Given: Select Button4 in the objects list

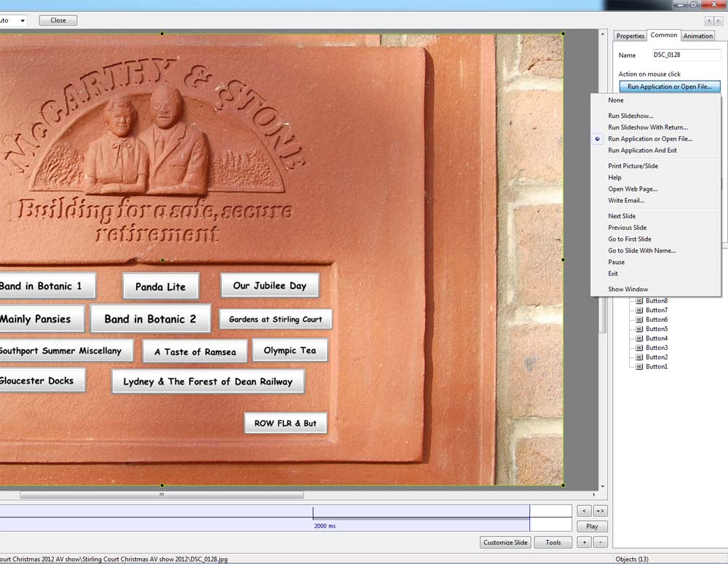Looking at the screenshot, I should [x=657, y=338].
